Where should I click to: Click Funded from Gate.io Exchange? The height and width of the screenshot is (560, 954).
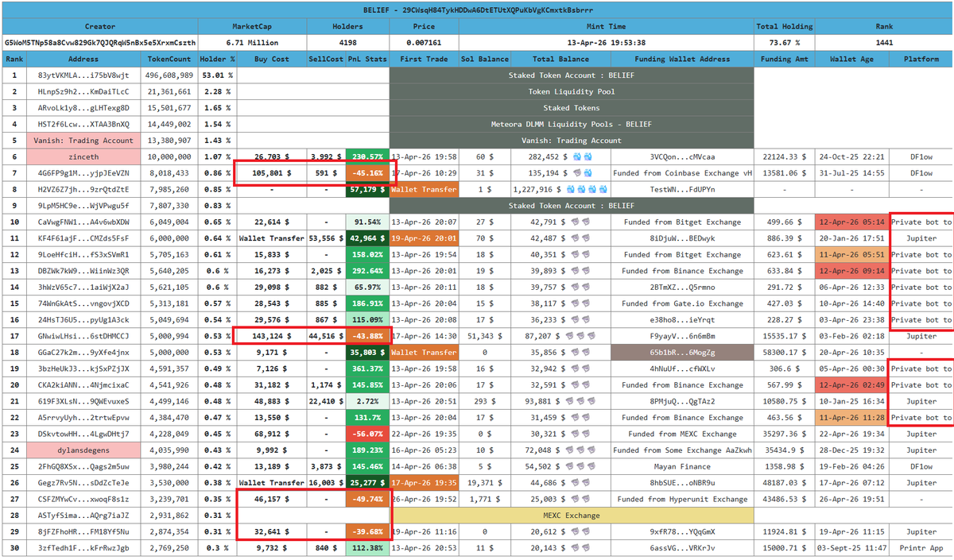click(x=682, y=303)
